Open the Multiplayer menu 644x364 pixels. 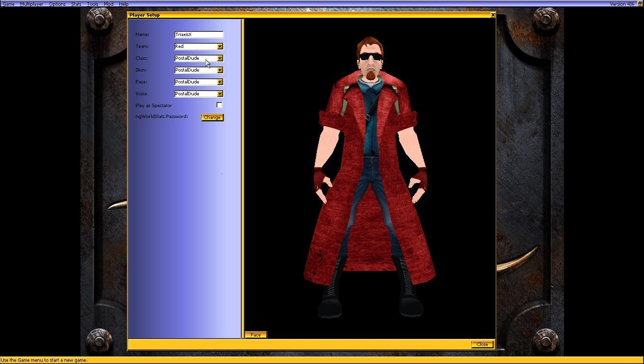tap(31, 4)
